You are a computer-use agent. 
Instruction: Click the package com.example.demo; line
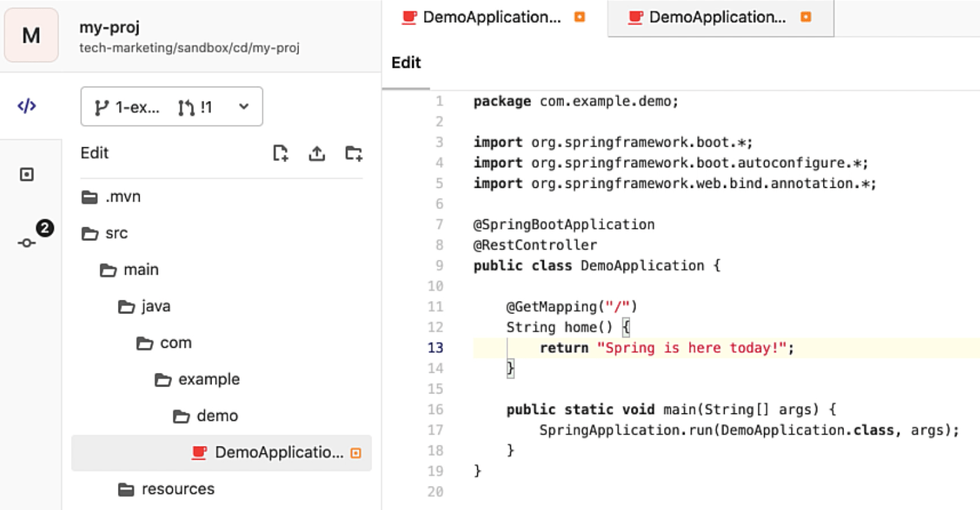click(x=576, y=101)
